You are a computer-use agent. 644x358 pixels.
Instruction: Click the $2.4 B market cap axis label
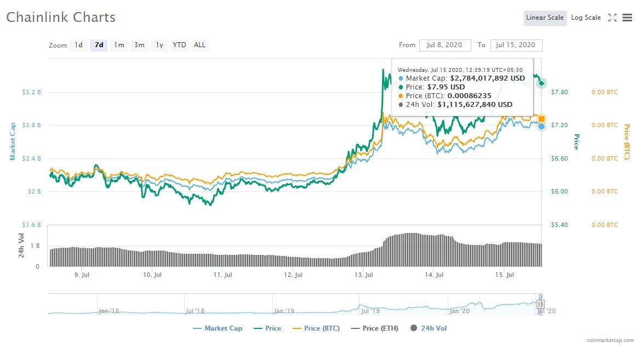[32, 158]
